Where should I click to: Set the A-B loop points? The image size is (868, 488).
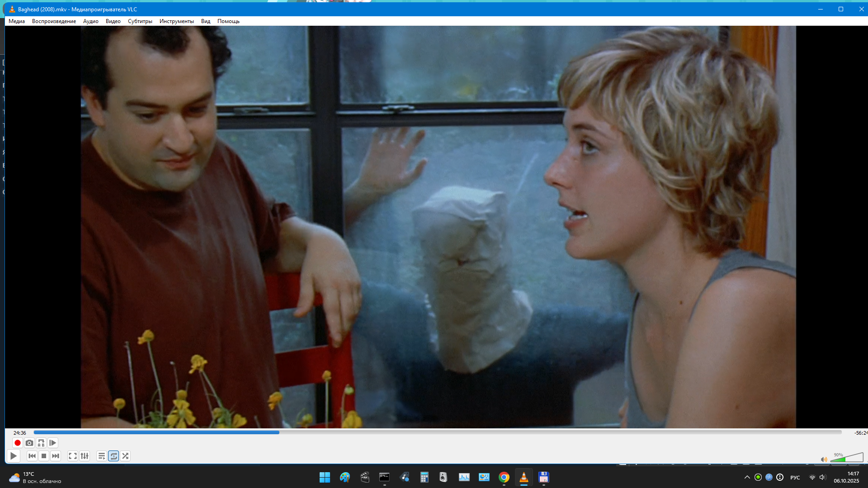pos(41,443)
